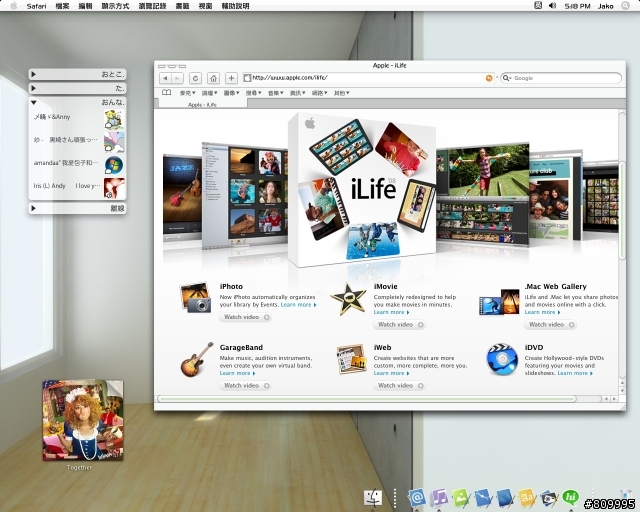Click the GarageBand guitar icon
This screenshot has width=640, height=512.
point(197,360)
